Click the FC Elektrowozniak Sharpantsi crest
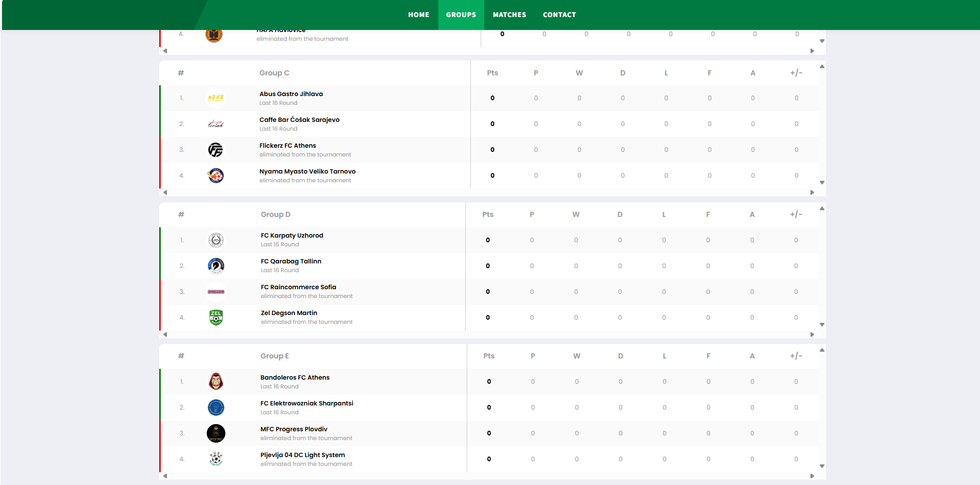Screen dimensions: 980x485 pos(216,407)
